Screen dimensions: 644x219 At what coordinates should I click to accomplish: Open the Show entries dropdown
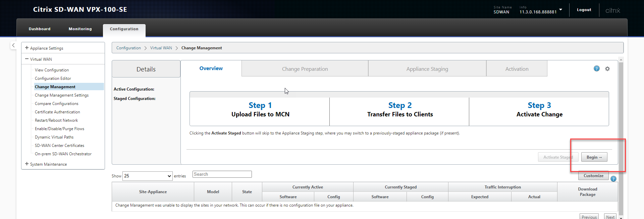tap(148, 176)
